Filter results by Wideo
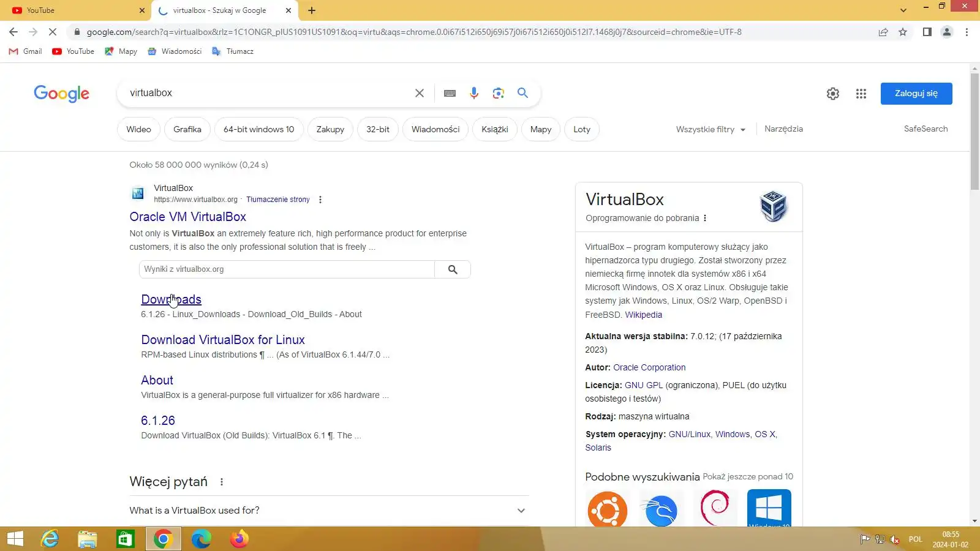 pyautogui.click(x=139, y=129)
